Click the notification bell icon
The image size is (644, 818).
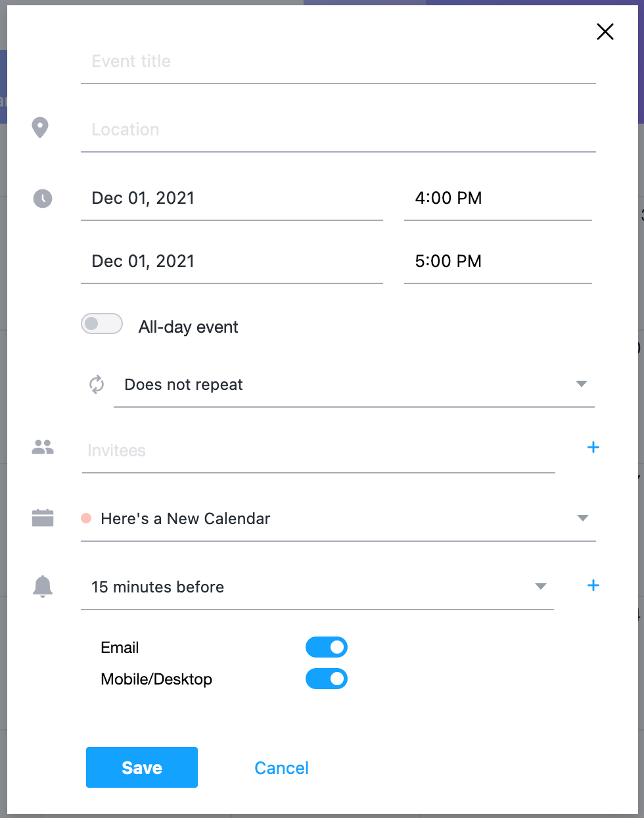(x=43, y=586)
